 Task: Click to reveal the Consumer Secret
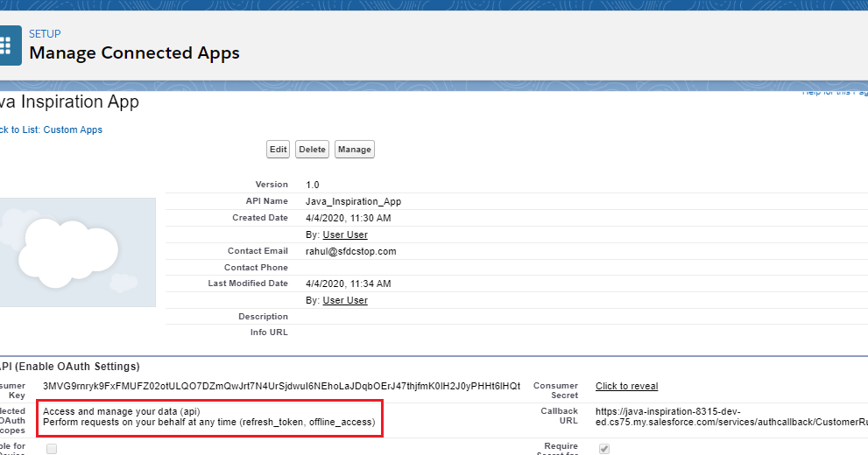tap(626, 386)
